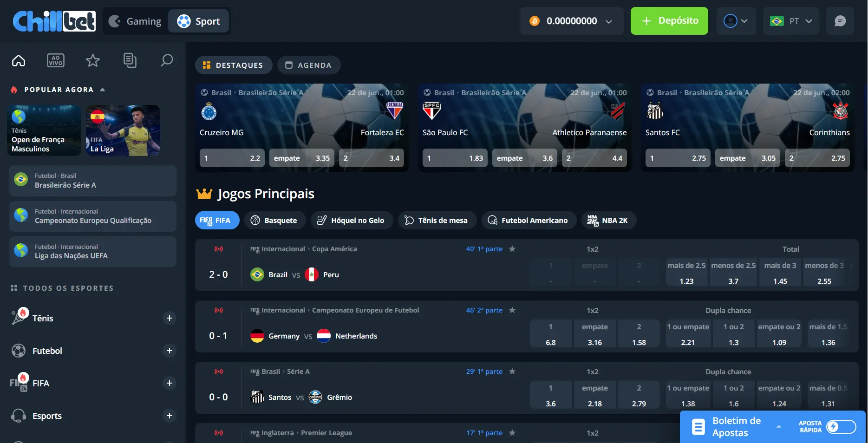Open the search magnifier icon

167,60
